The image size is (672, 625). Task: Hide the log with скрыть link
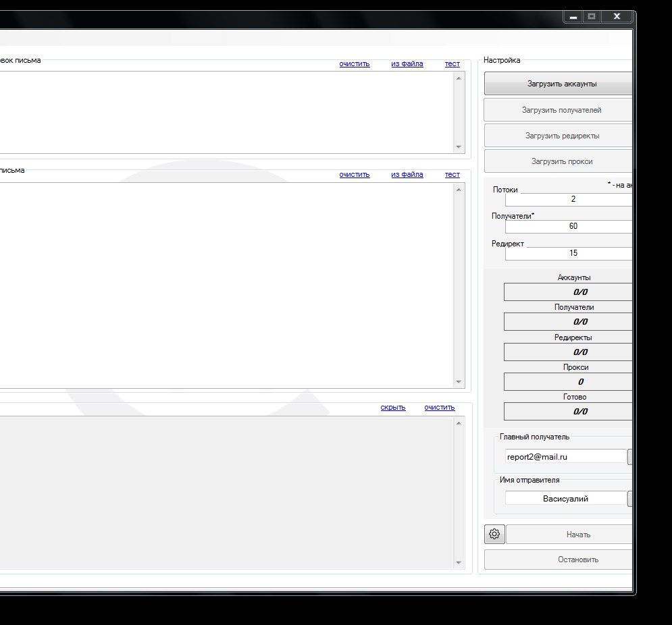[393, 408]
